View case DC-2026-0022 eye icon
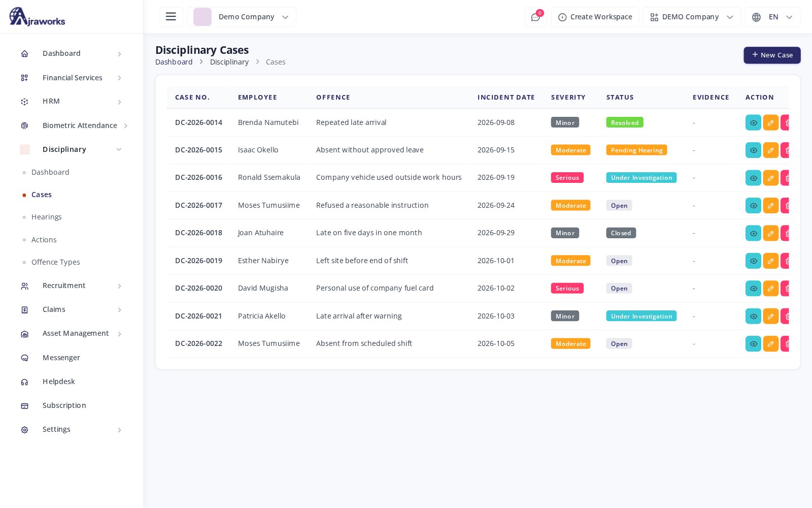Screen dimensions: 812x508 753,344
